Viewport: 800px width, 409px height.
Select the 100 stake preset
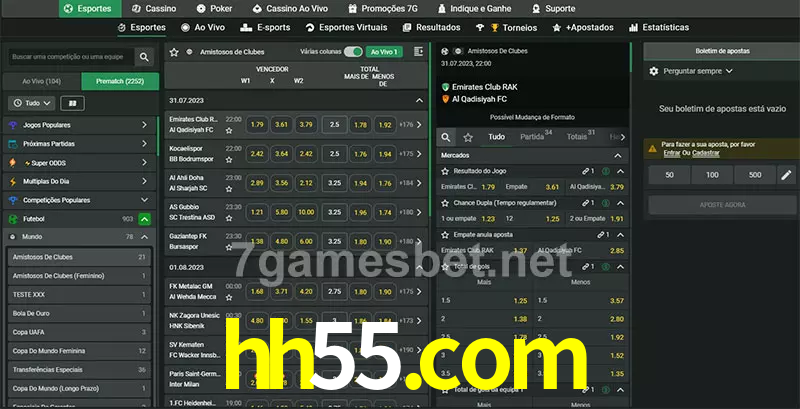pyautogui.click(x=712, y=175)
